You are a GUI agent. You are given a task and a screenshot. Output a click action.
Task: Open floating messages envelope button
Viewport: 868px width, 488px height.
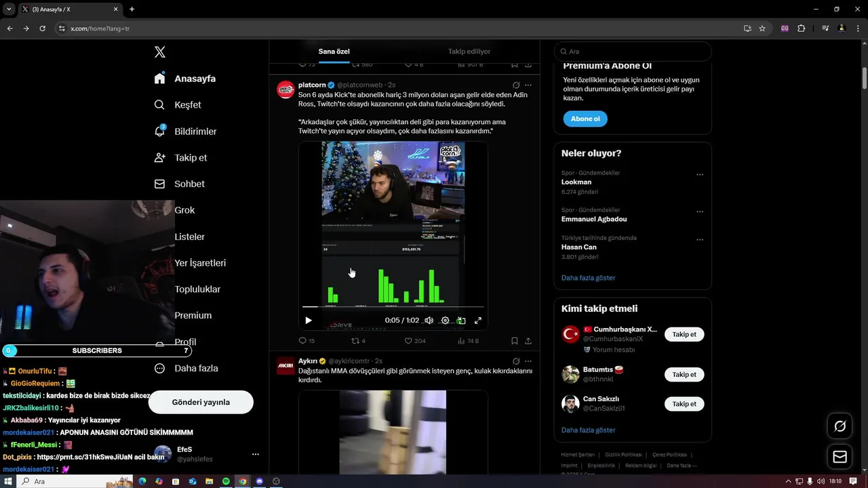[x=840, y=457]
